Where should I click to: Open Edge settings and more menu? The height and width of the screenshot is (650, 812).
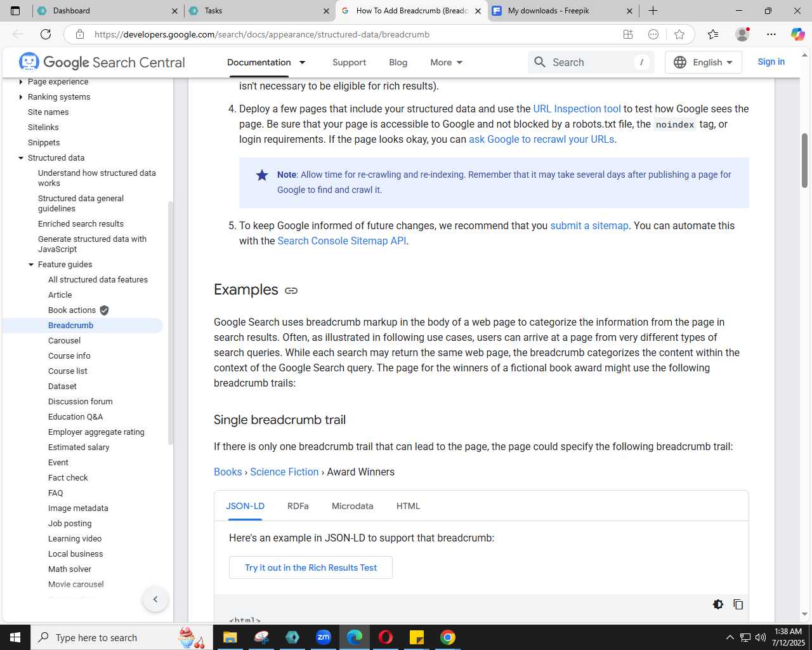[x=771, y=34]
